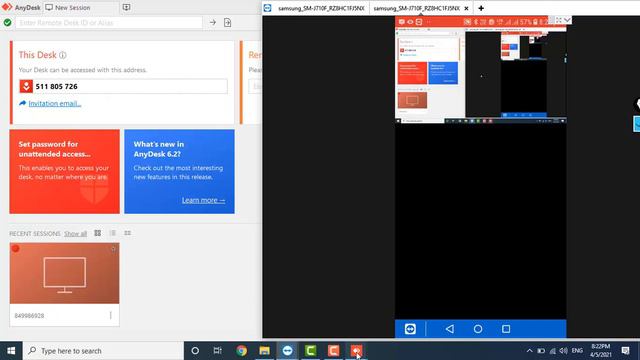Open recent session thumbnail 849986928

pyautogui.click(x=64, y=273)
